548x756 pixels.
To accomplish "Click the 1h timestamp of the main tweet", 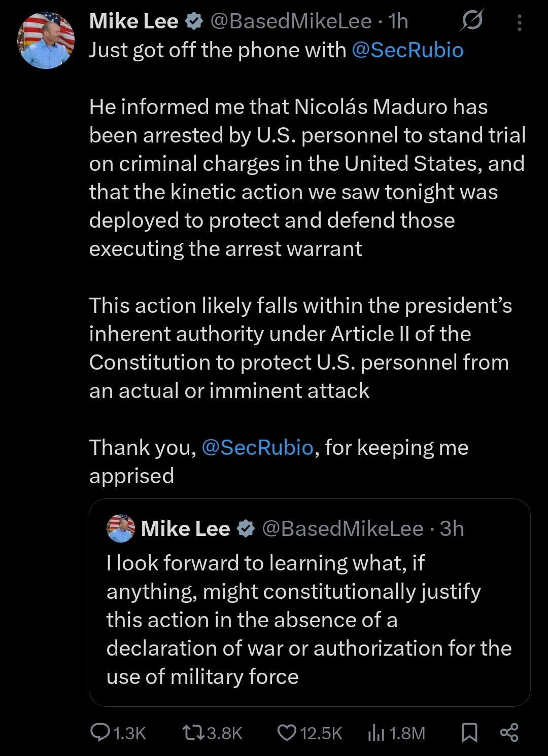I will (x=398, y=21).
